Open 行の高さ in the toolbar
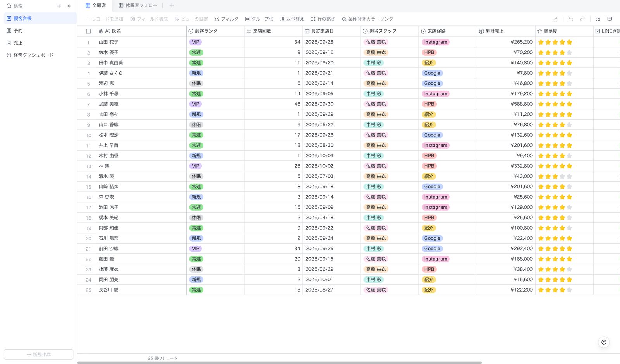Image resolution: width=620 pixels, height=364 pixels. tap(323, 19)
